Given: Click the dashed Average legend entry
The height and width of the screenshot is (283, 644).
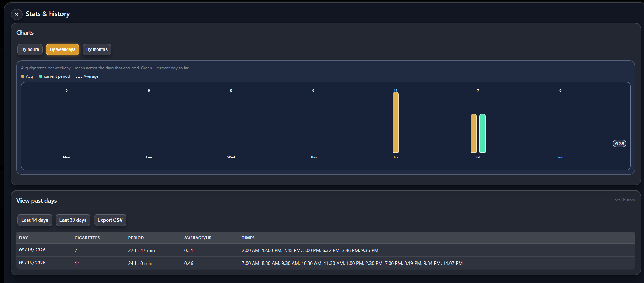Looking at the screenshot, I should point(87,76).
